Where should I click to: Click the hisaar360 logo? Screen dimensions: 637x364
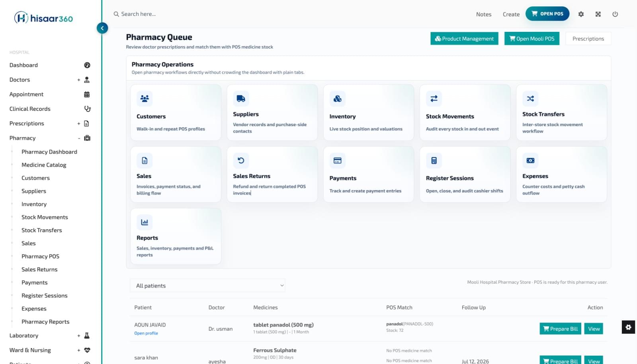(x=43, y=18)
